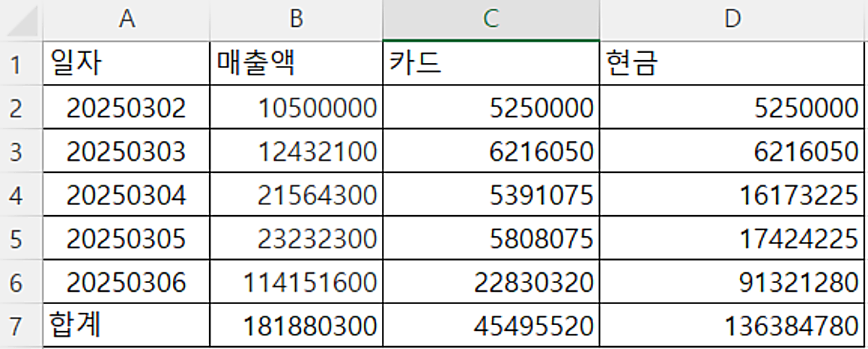The height and width of the screenshot is (349, 868).
Task: Select column C header
Action: tap(491, 20)
